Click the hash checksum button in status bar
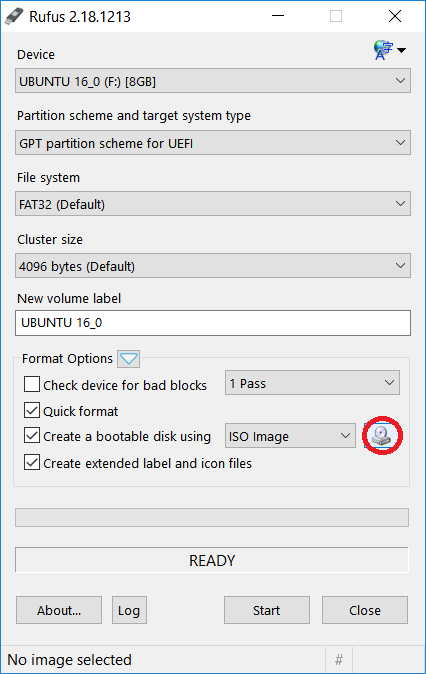The height and width of the screenshot is (674, 426). (x=339, y=659)
